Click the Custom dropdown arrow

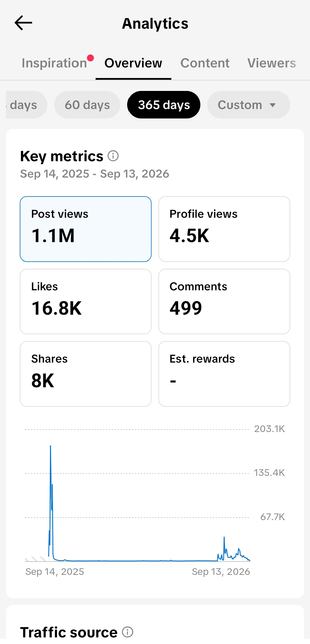(273, 105)
